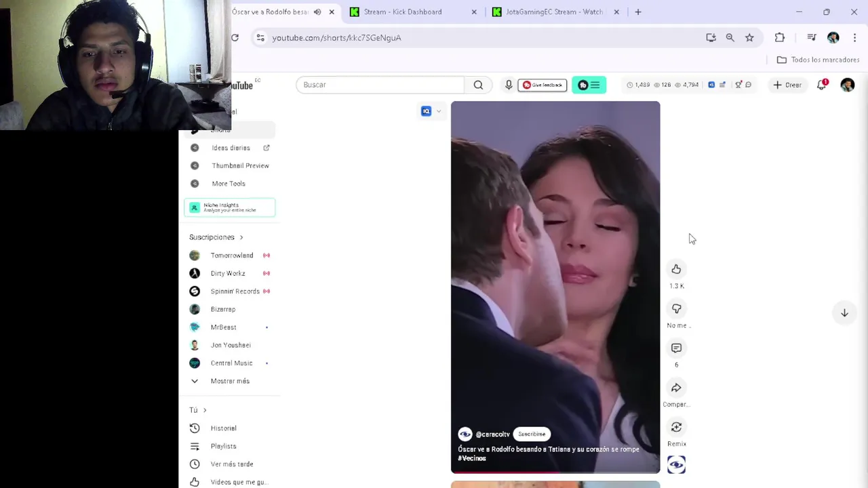Open Videos que me gustan
868x488 pixels.
[x=239, y=482]
